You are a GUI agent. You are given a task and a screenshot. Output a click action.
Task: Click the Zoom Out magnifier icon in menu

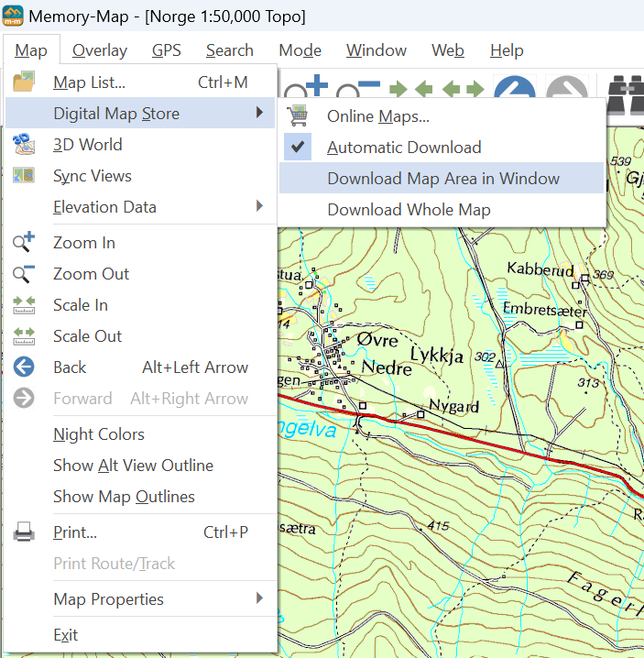[x=24, y=274]
